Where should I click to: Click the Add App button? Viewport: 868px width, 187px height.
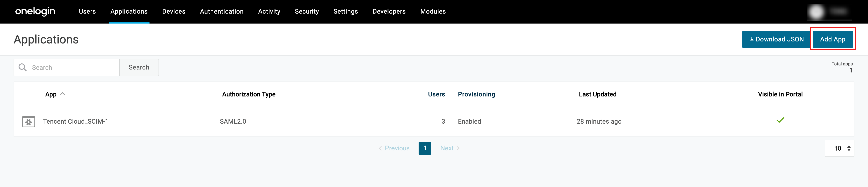tap(832, 39)
